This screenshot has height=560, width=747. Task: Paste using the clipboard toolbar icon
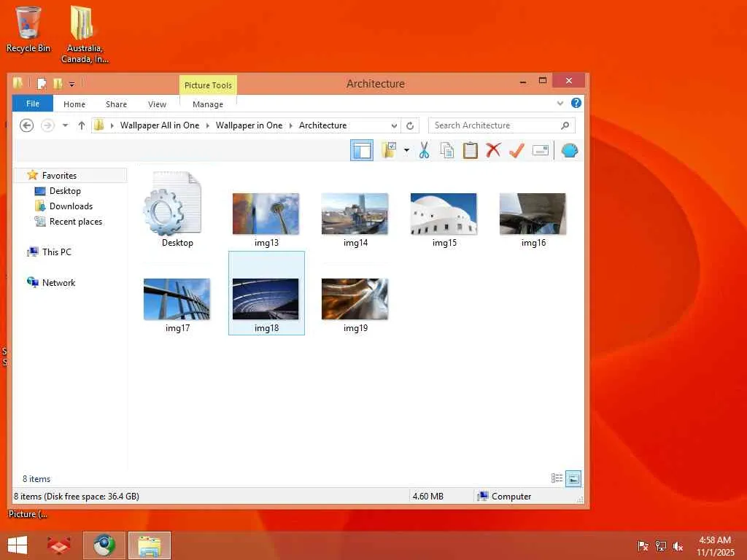(x=471, y=150)
